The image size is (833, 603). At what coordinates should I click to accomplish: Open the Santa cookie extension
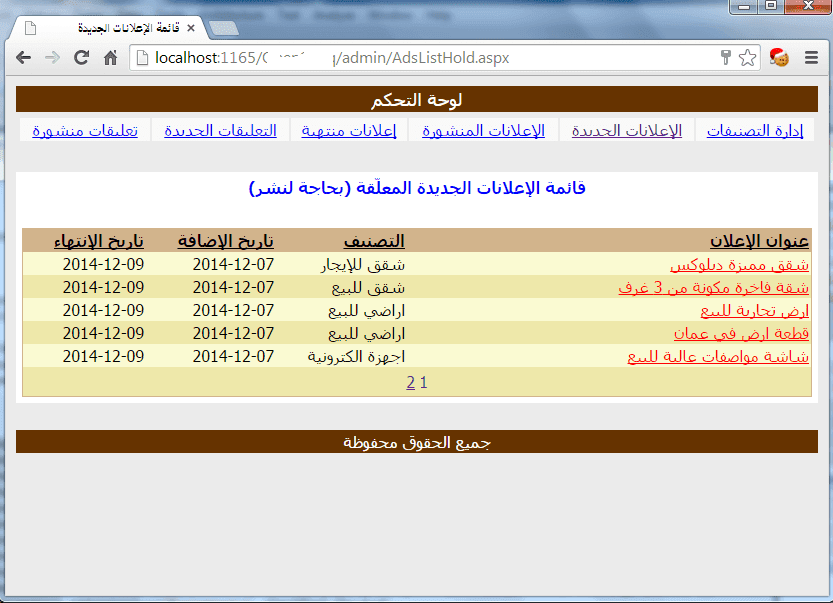pyautogui.click(x=779, y=57)
